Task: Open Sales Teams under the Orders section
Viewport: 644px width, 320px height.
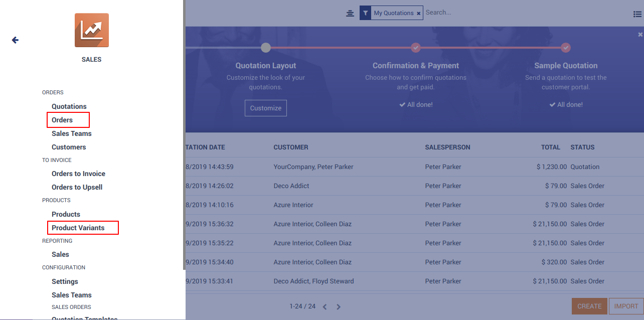Action: click(72, 133)
